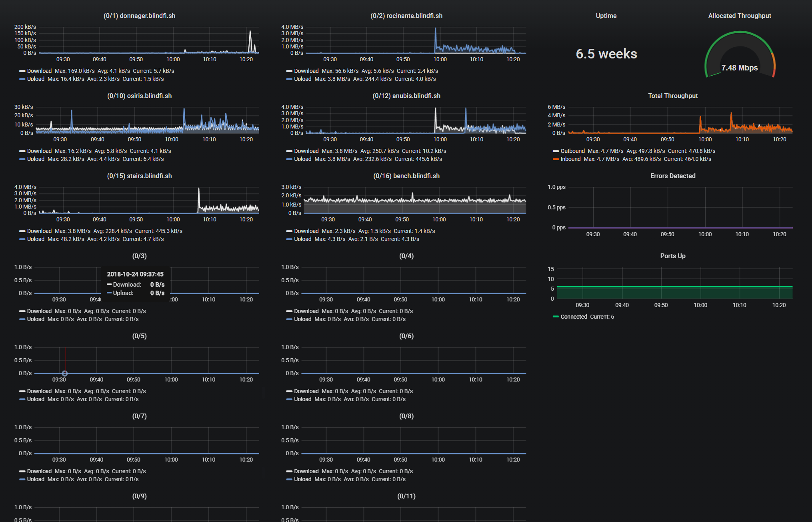
Task: Click the (0/16) bench.blindfi.sh panel title
Action: coord(406,176)
